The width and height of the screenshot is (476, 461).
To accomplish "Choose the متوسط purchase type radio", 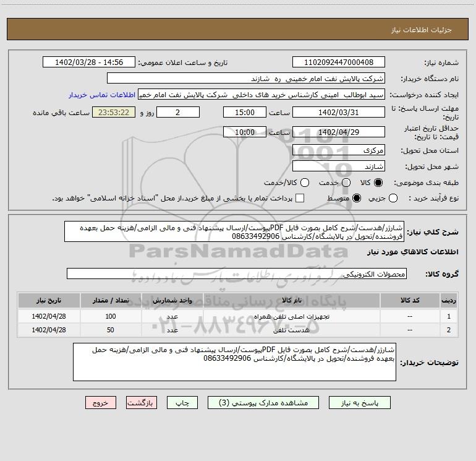I will pos(357,198).
